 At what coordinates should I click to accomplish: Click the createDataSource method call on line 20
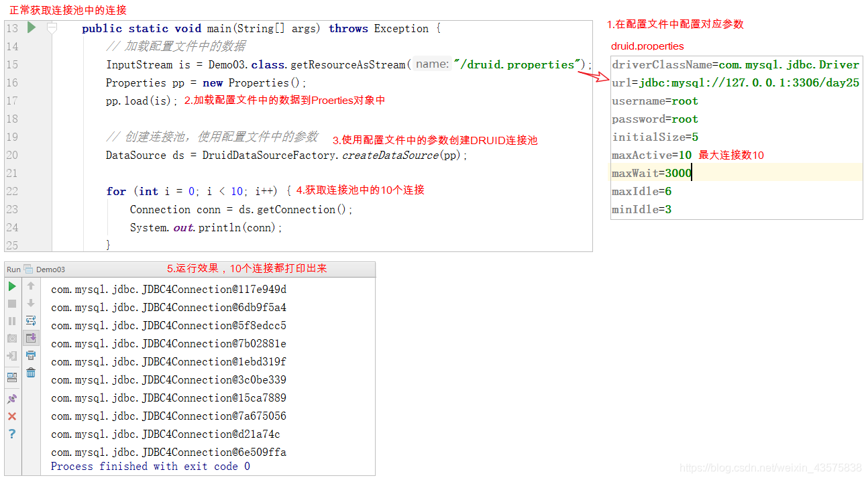coord(391,156)
